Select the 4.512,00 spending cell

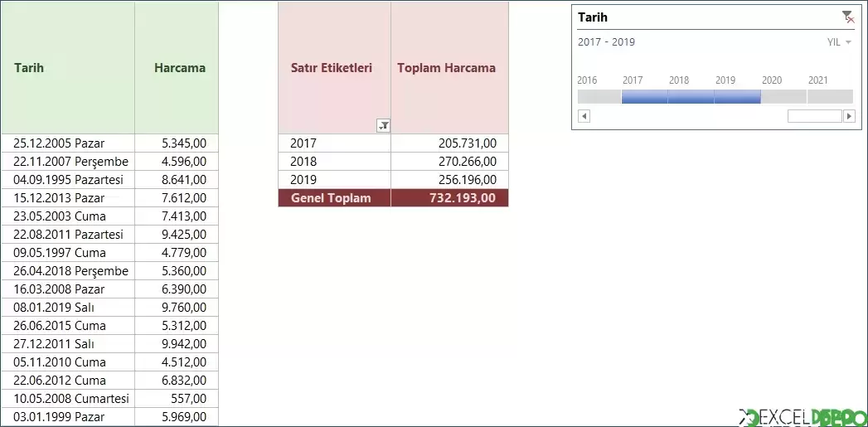point(177,363)
